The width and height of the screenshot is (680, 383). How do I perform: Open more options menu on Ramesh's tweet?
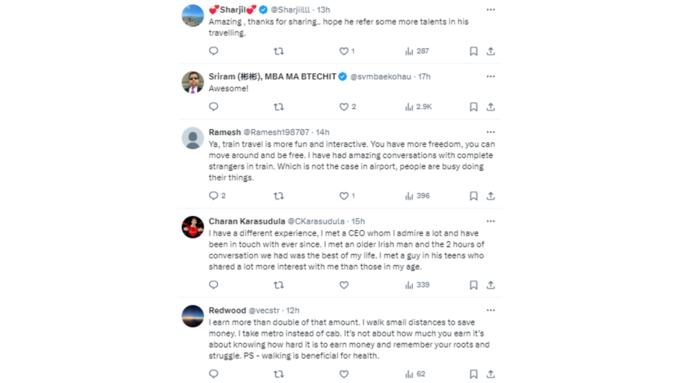click(490, 132)
